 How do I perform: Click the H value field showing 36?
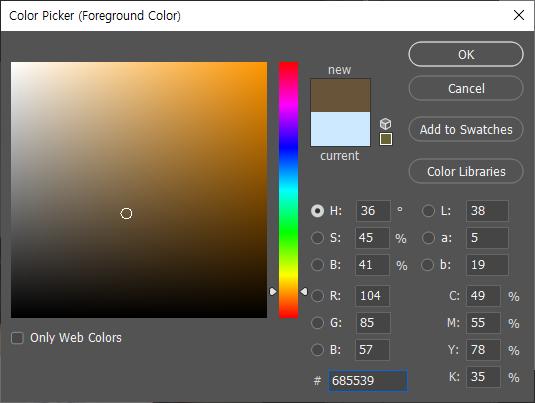pyautogui.click(x=373, y=211)
